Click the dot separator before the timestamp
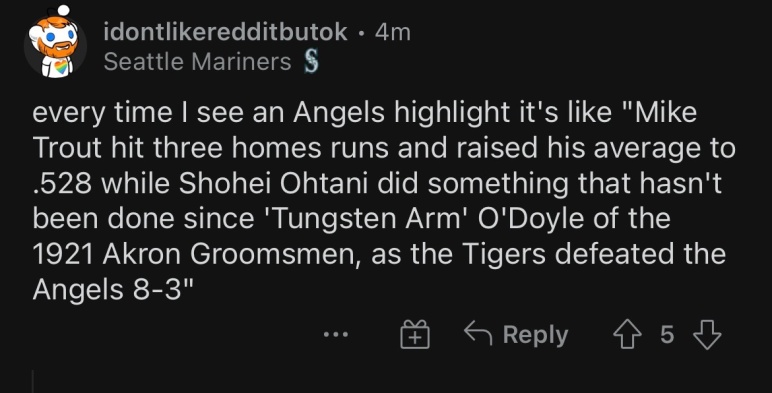 (x=362, y=33)
